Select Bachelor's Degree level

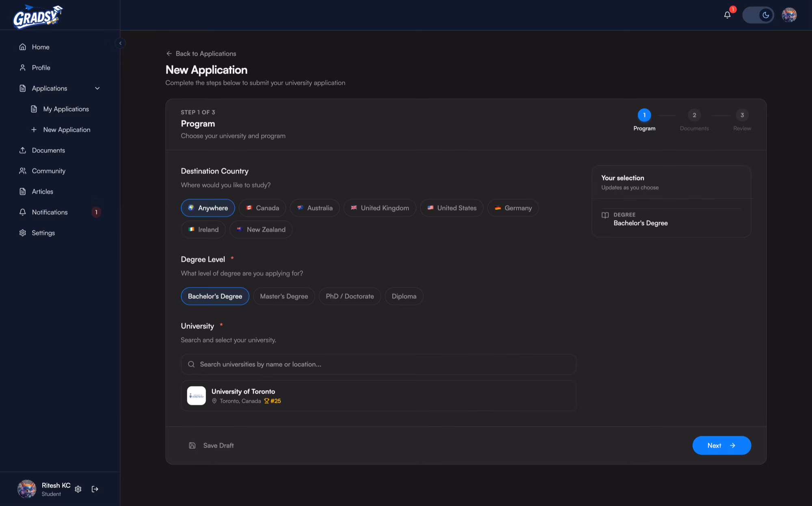click(215, 297)
